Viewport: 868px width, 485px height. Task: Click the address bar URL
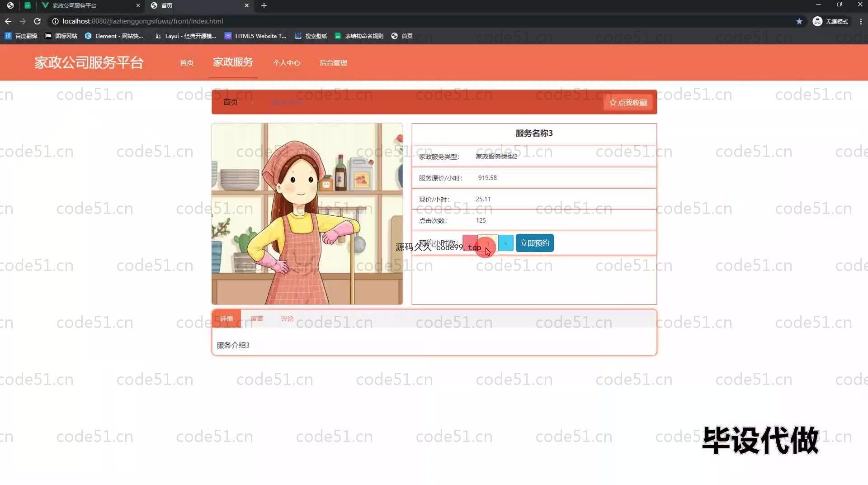[x=143, y=21]
